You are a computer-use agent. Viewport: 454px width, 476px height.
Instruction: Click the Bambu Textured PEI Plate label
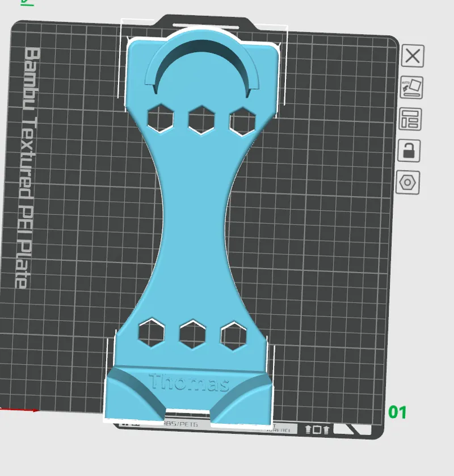pyautogui.click(x=28, y=168)
